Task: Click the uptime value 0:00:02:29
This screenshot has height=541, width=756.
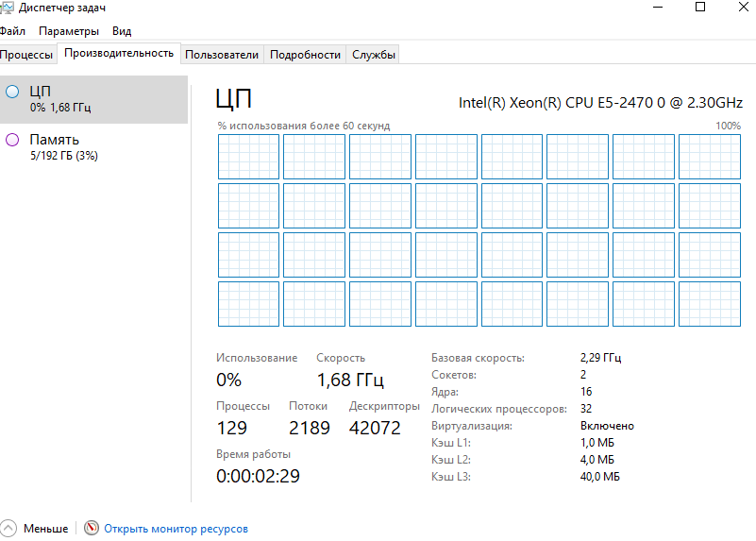Action: click(258, 477)
